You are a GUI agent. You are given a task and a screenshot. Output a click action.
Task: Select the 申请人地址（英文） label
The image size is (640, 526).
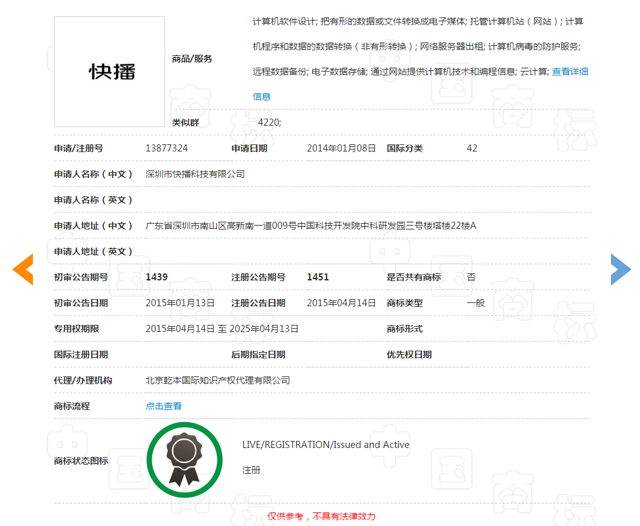(93, 251)
